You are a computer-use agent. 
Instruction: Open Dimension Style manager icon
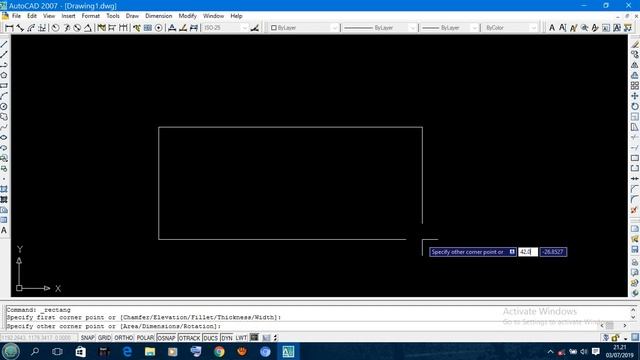pos(255,28)
